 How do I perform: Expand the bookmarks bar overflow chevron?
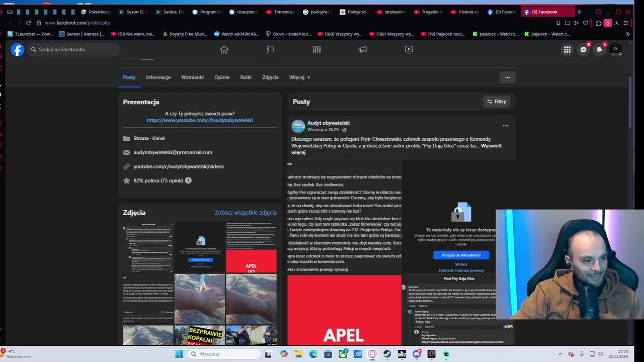pyautogui.click(x=627, y=34)
